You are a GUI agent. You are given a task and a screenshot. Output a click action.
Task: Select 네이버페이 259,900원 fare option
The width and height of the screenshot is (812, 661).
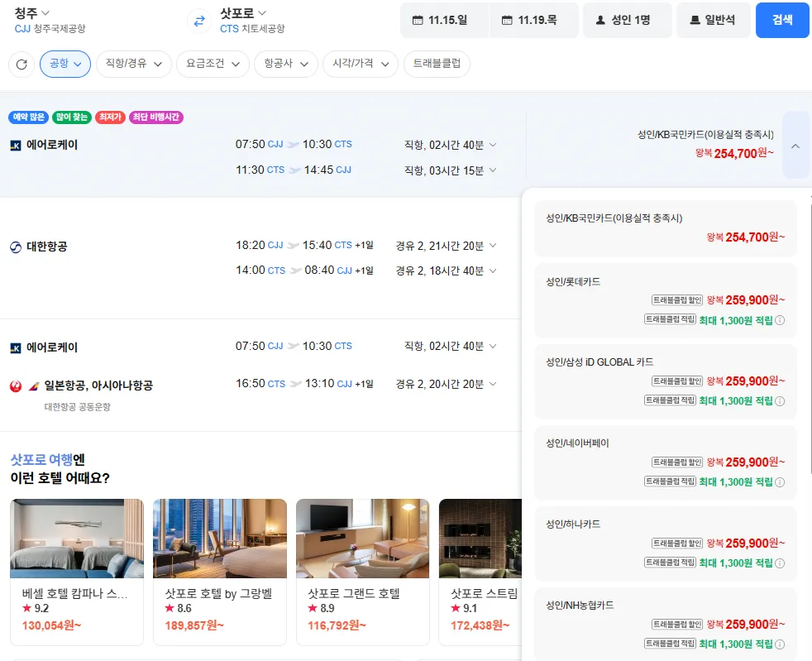pos(666,462)
